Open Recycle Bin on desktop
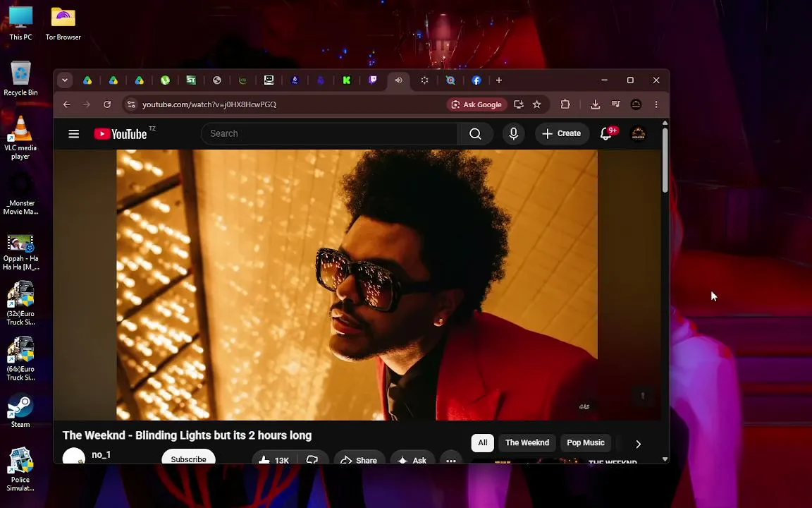Image resolution: width=812 pixels, height=508 pixels. tap(20, 79)
